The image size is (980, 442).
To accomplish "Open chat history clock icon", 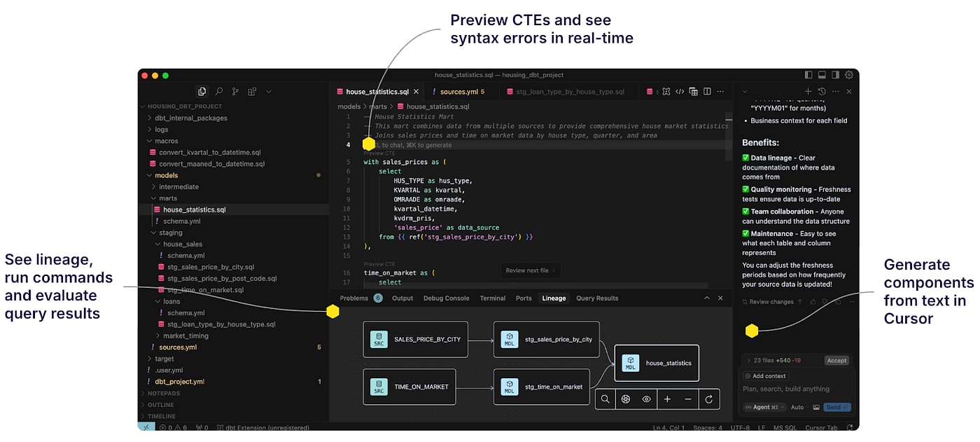I will click(822, 92).
